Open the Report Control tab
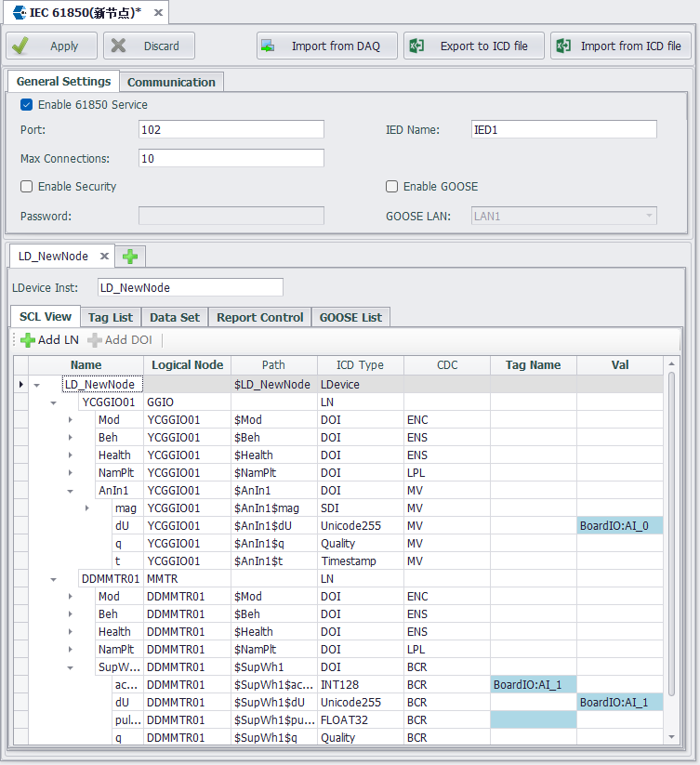Image resolution: width=700 pixels, height=765 pixels. coord(259,317)
